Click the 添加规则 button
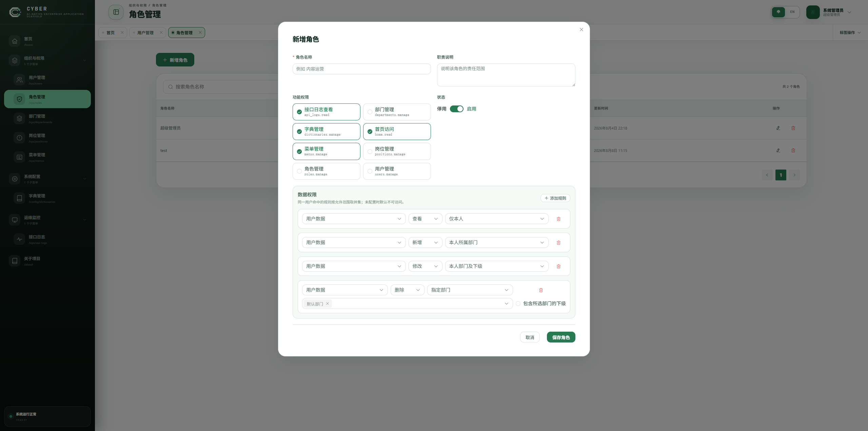 555,198
